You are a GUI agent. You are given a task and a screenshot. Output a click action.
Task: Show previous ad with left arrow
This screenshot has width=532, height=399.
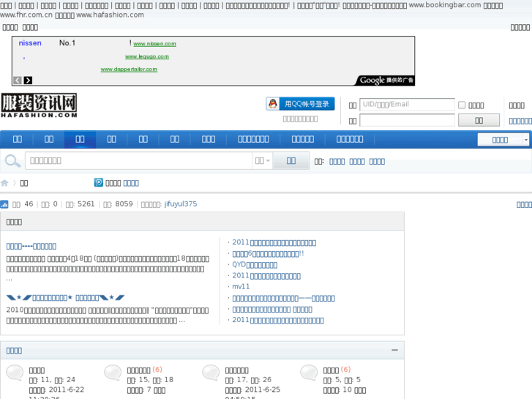[x=18, y=80]
